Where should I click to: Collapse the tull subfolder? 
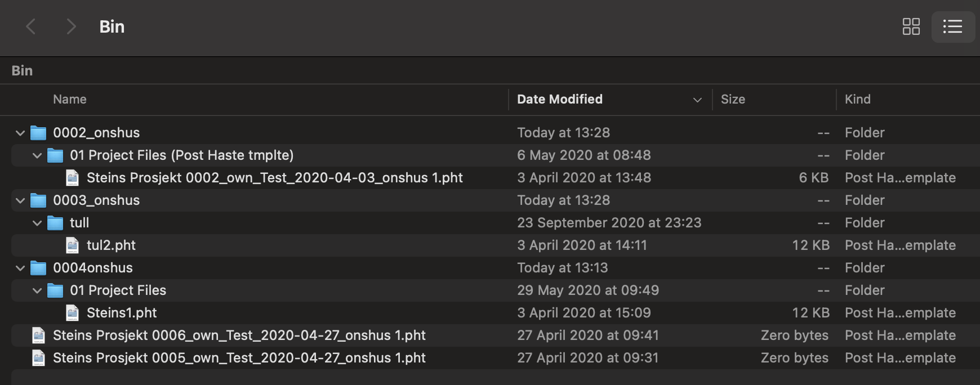pyautogui.click(x=37, y=223)
